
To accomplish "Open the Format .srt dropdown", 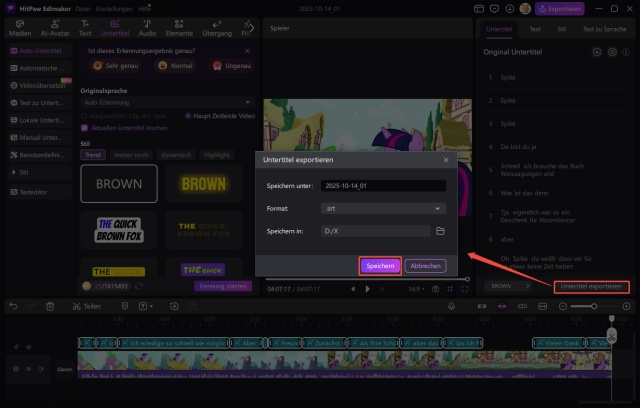I will coord(383,208).
